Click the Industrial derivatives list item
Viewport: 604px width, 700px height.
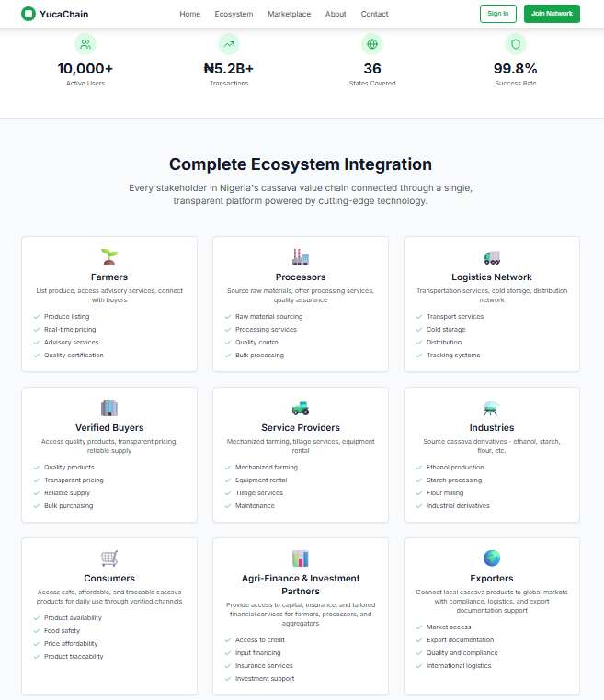point(458,506)
